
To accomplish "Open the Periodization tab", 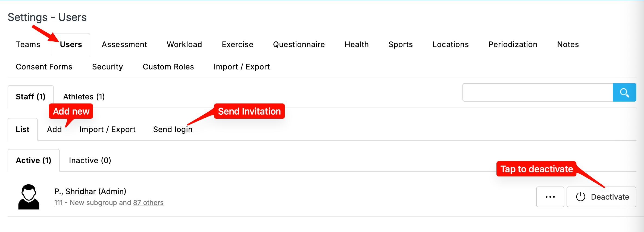I will pos(513,44).
